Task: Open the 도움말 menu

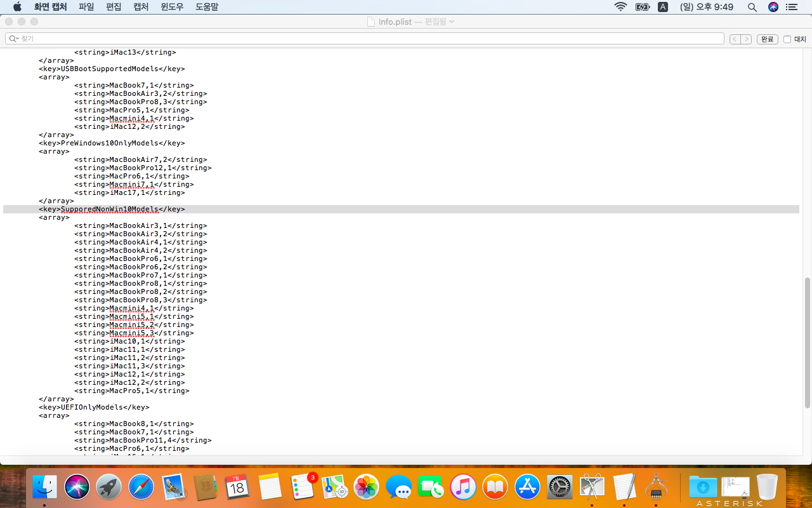Action: click(207, 7)
